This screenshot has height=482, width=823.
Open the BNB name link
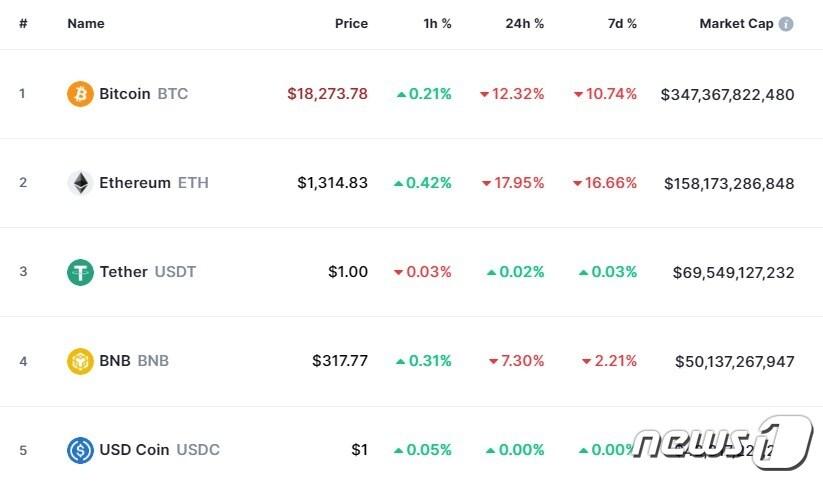(133, 361)
